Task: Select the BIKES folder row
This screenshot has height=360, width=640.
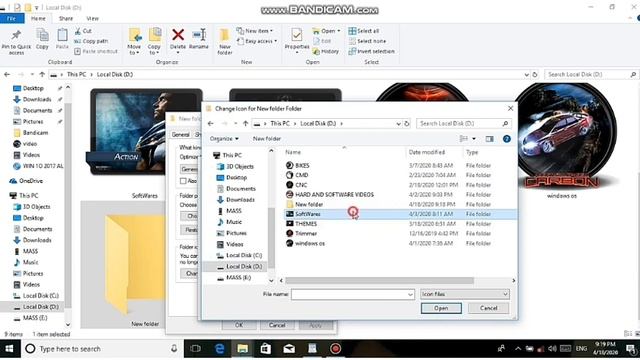Action: [x=400, y=165]
